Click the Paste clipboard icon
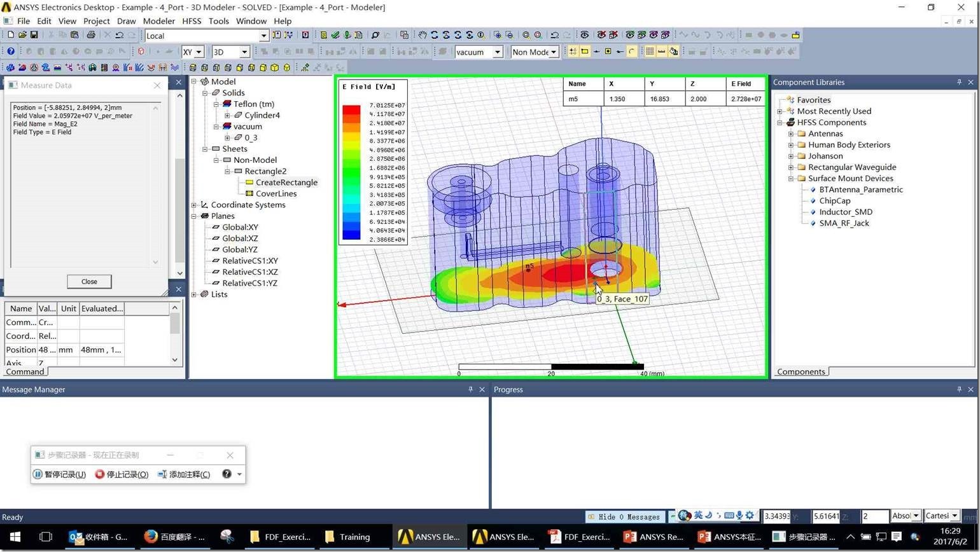980x552 pixels. click(74, 35)
